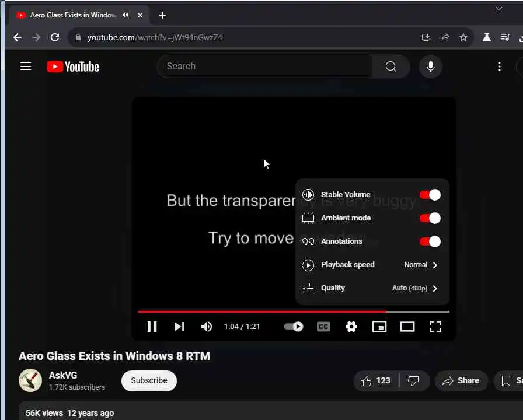Close settings via the gear icon

pos(351,327)
